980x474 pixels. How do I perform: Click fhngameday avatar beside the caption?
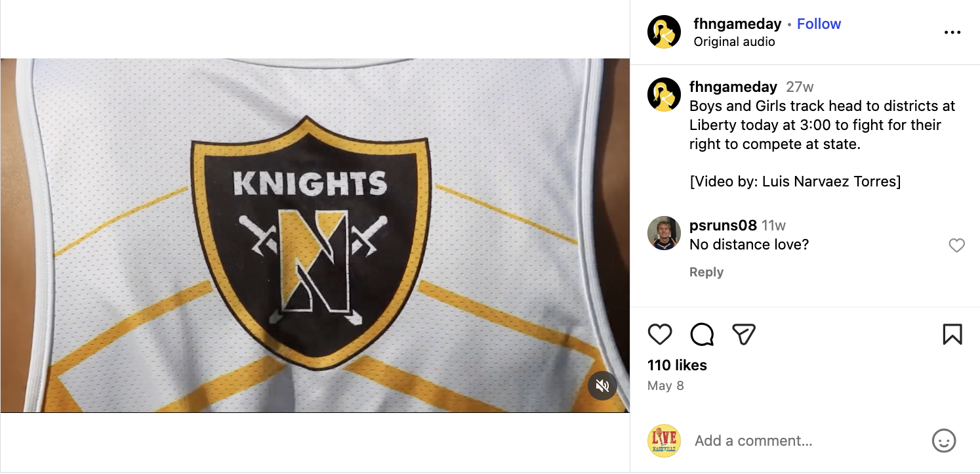pos(664,95)
